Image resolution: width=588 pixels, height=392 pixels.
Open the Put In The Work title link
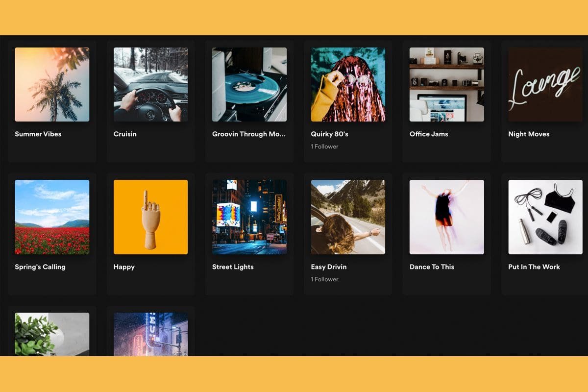pos(534,267)
